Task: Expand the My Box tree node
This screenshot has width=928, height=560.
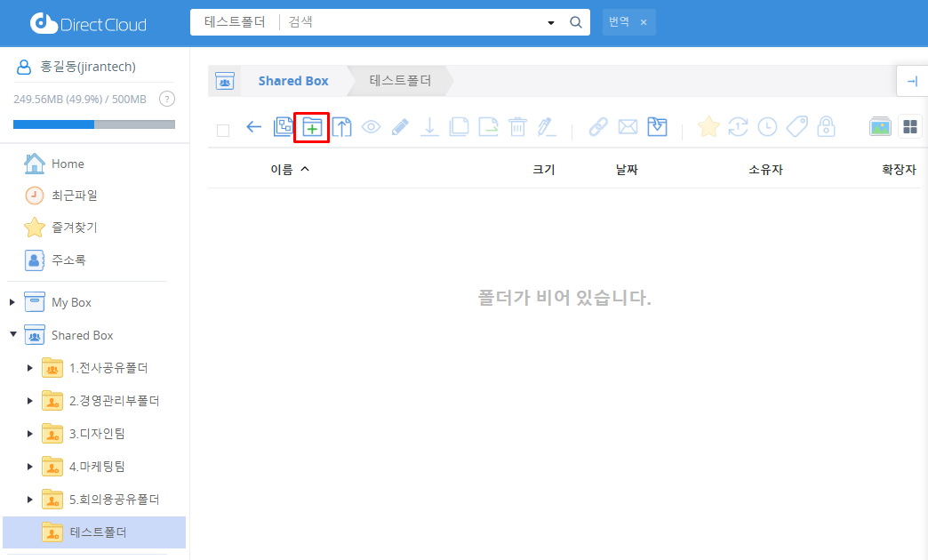Action: 12,302
